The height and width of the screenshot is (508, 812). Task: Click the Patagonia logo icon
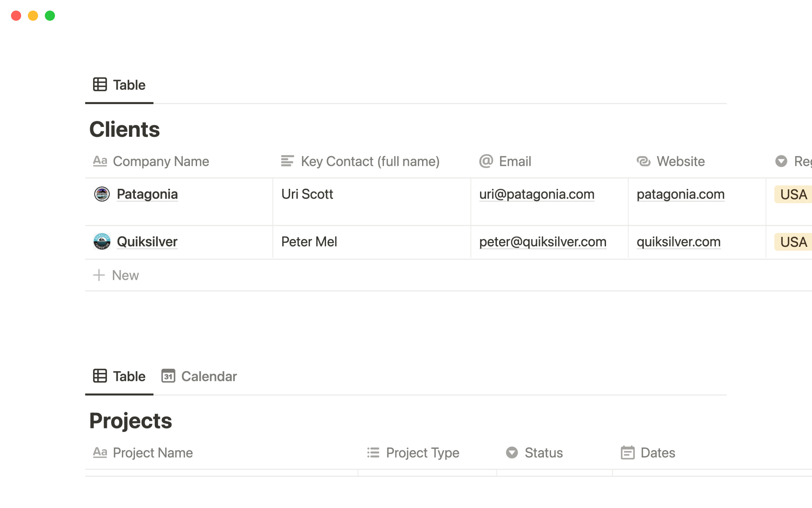101,194
